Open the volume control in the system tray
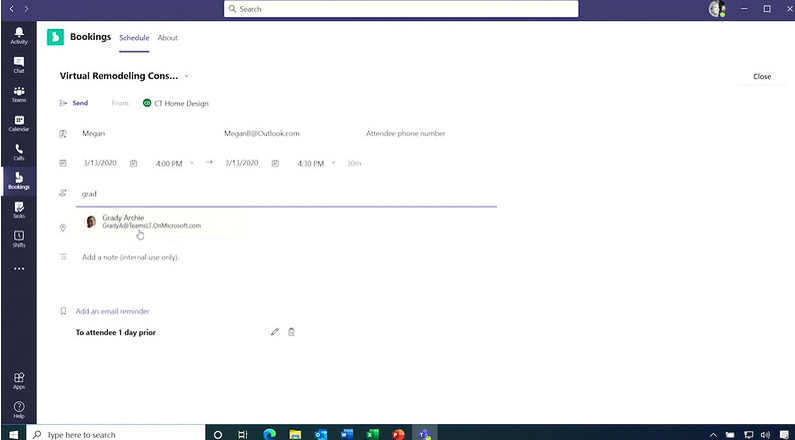 pyautogui.click(x=765, y=434)
